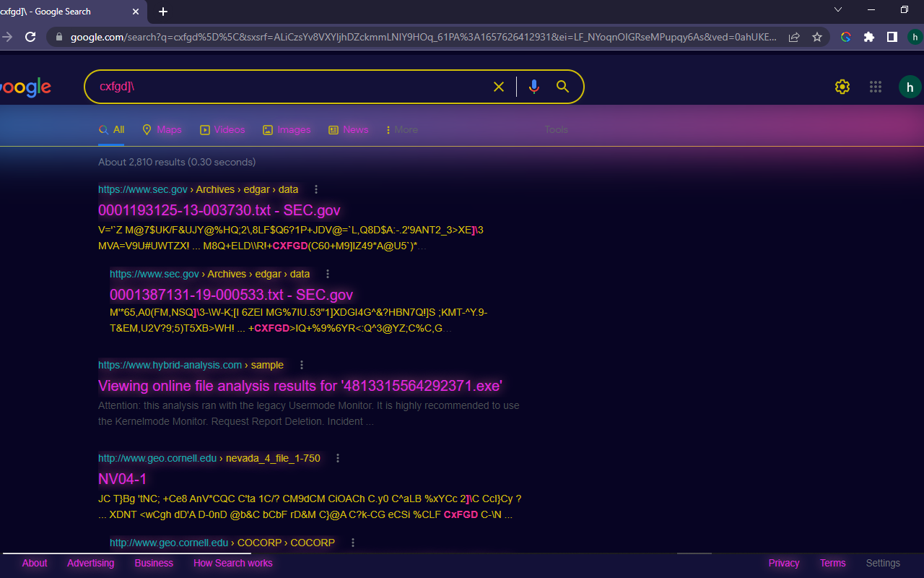Click the Google logo
Viewport: 924px width, 578px height.
[25, 87]
